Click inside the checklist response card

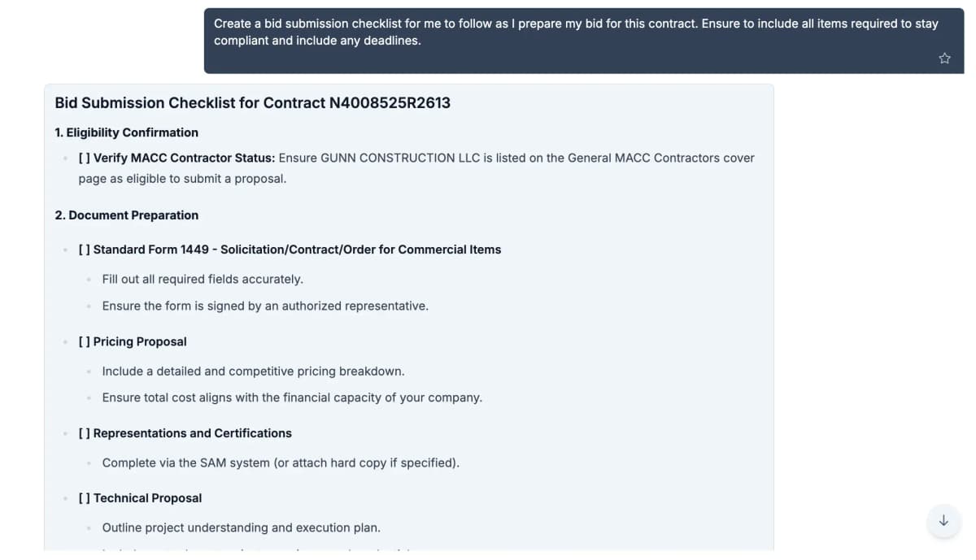(407, 325)
